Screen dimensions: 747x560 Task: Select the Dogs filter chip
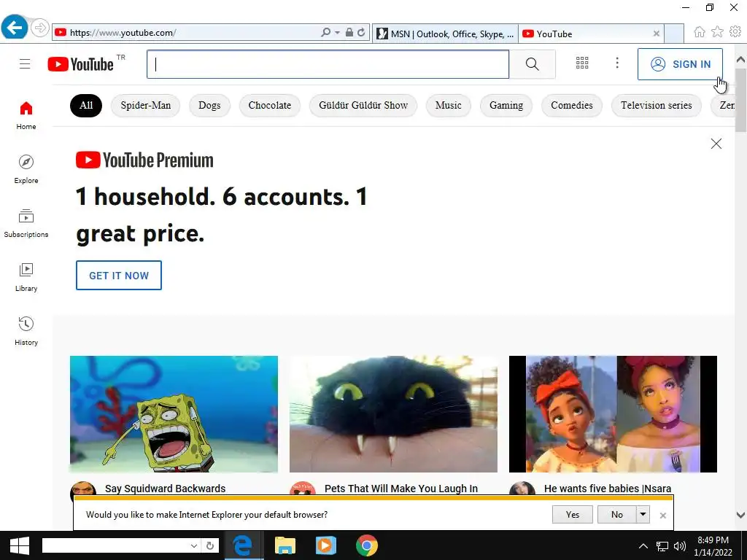tap(209, 105)
